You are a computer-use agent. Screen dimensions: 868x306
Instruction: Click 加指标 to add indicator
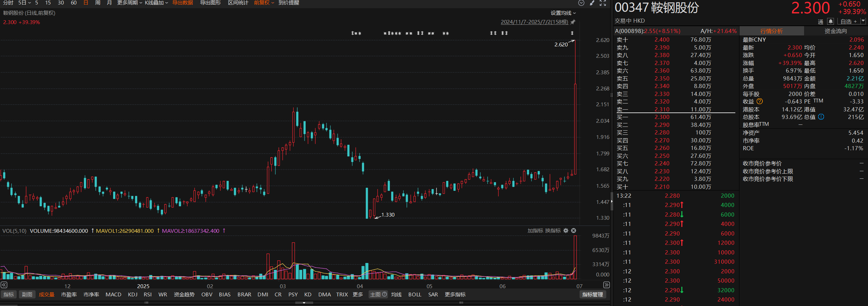(535, 231)
